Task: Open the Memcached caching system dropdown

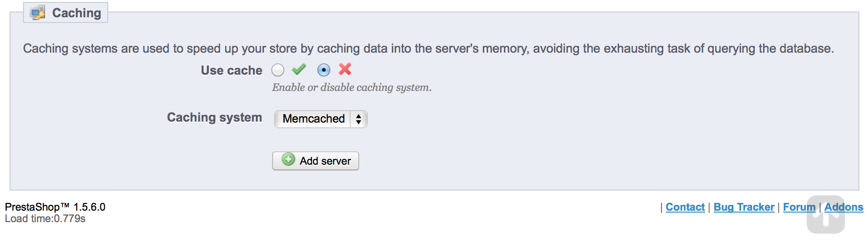Action: 320,119
